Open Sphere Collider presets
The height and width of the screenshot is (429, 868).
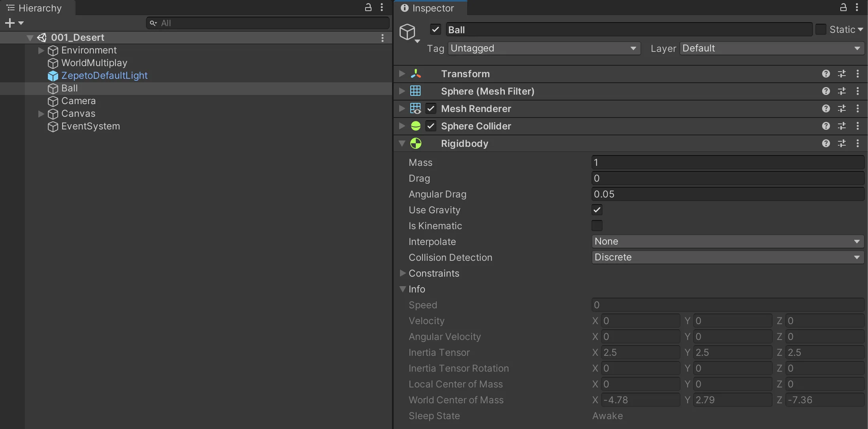841,126
